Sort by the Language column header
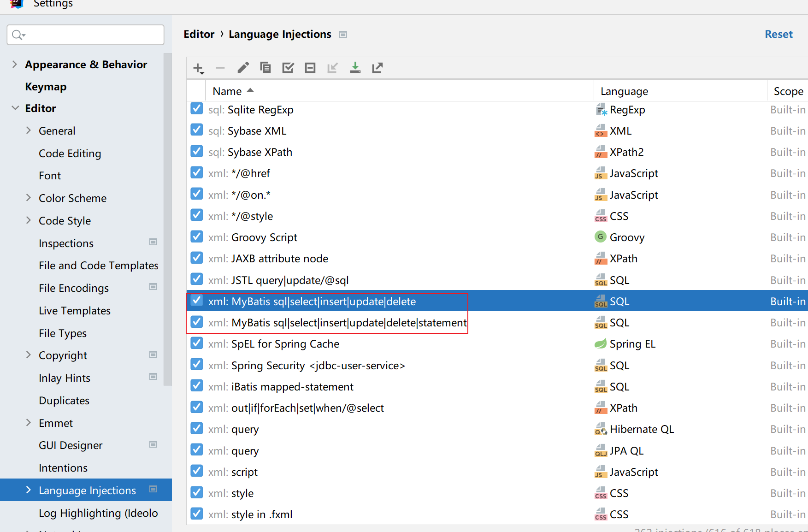Image resolution: width=808 pixels, height=532 pixels. (x=680, y=91)
